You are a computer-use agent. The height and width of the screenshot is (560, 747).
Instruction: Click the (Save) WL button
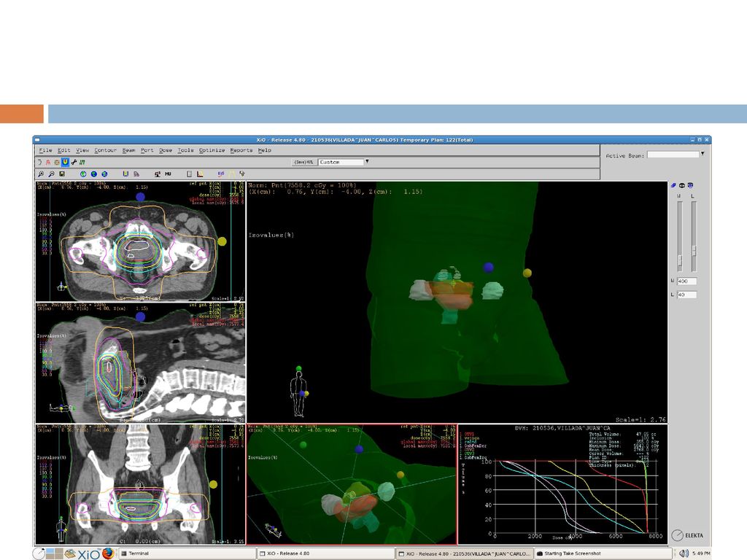303,163
